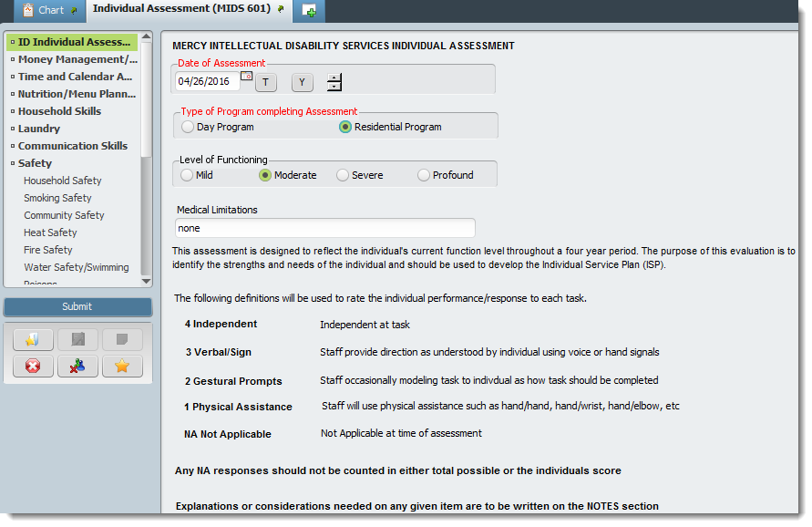812x527 pixels.
Task: Set Level of Functioning to Mild
Action: point(187,175)
